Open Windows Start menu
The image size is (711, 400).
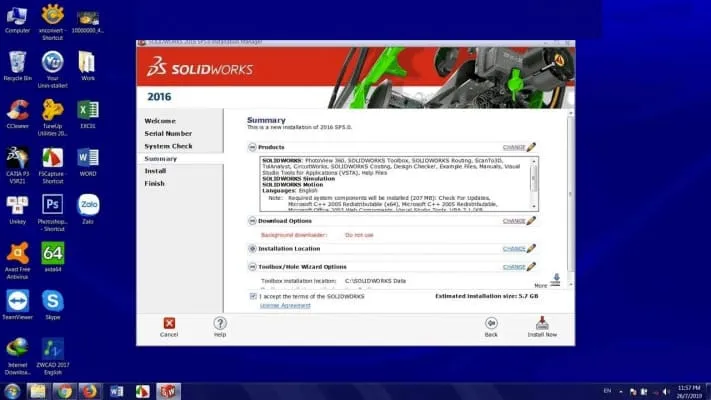pyautogui.click(x=12, y=391)
